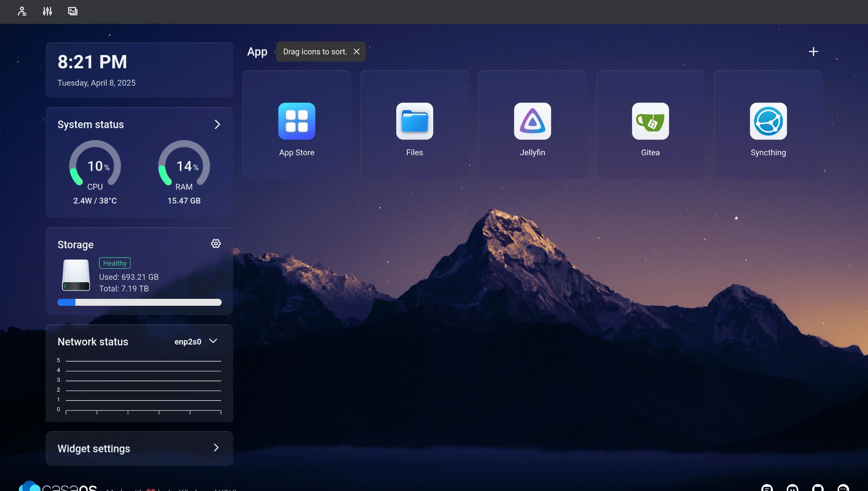The image size is (868, 491).
Task: Open the settings sliders icon in top bar
Action: point(47,11)
